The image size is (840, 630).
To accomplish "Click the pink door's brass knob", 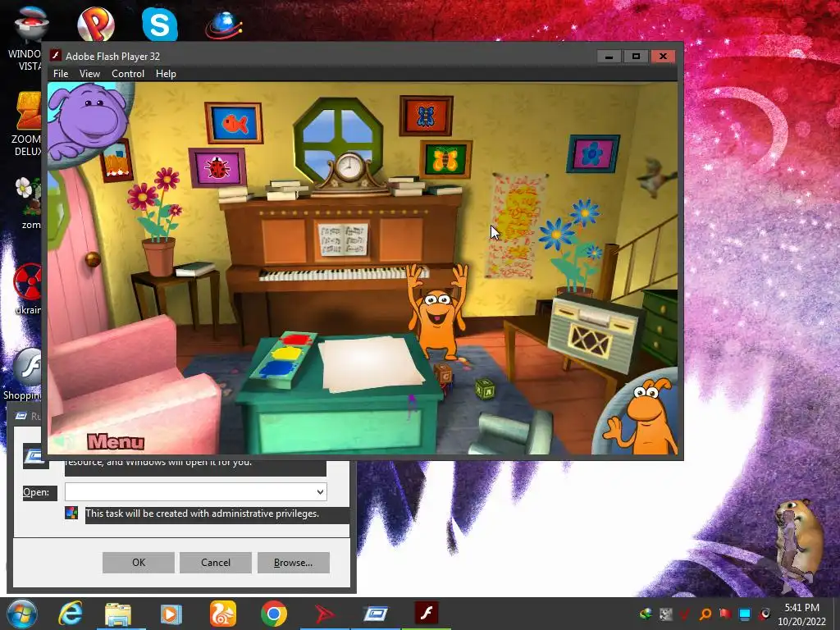I will tap(93, 259).
